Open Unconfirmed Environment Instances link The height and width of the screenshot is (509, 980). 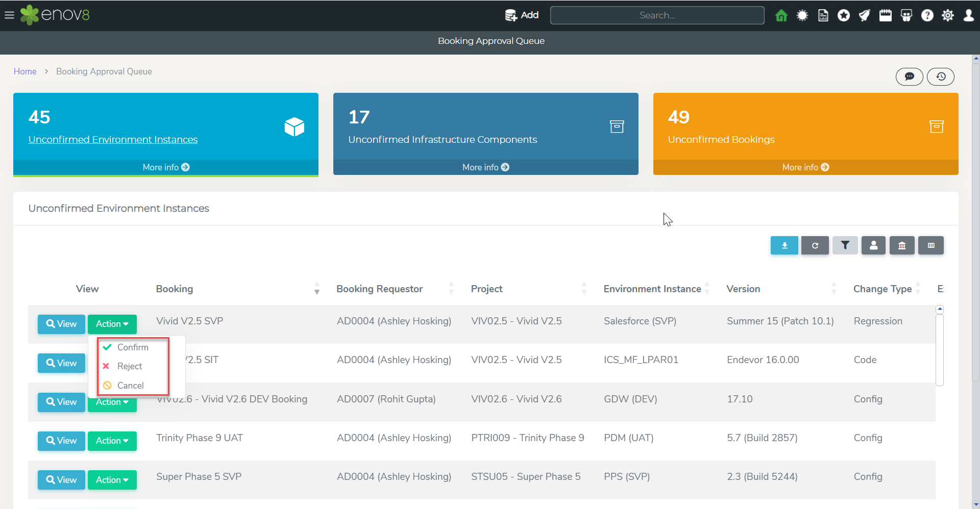[113, 140]
